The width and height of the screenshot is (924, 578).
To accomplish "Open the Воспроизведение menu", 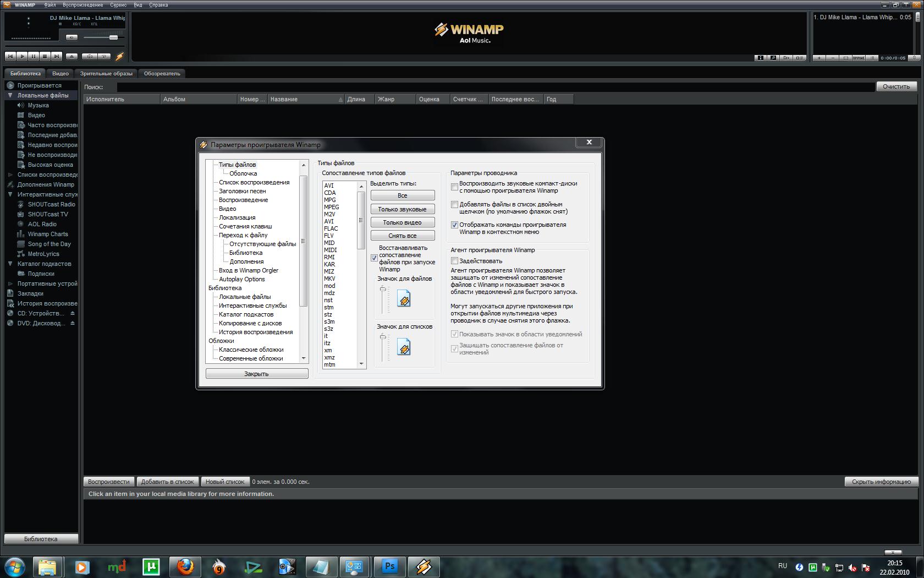I will pyautogui.click(x=83, y=5).
